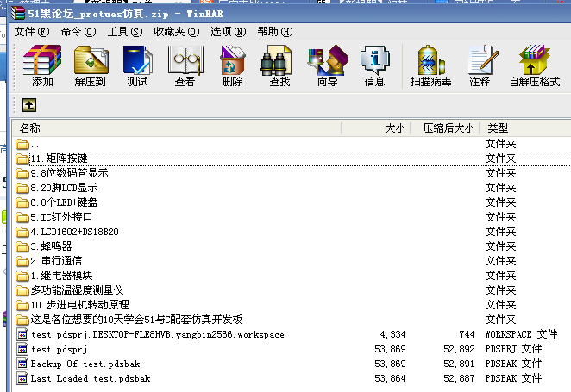
Task: Open the 工具(S) menu
Action: click(125, 32)
